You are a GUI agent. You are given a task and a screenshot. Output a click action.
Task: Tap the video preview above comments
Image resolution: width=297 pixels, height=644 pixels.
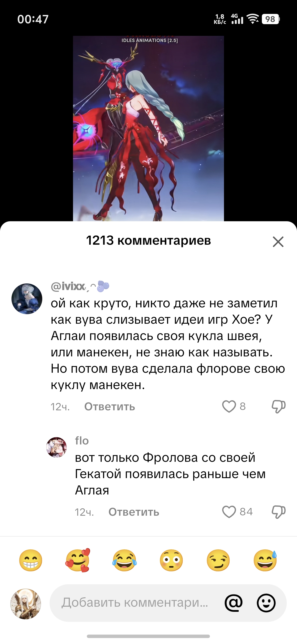coord(148,129)
